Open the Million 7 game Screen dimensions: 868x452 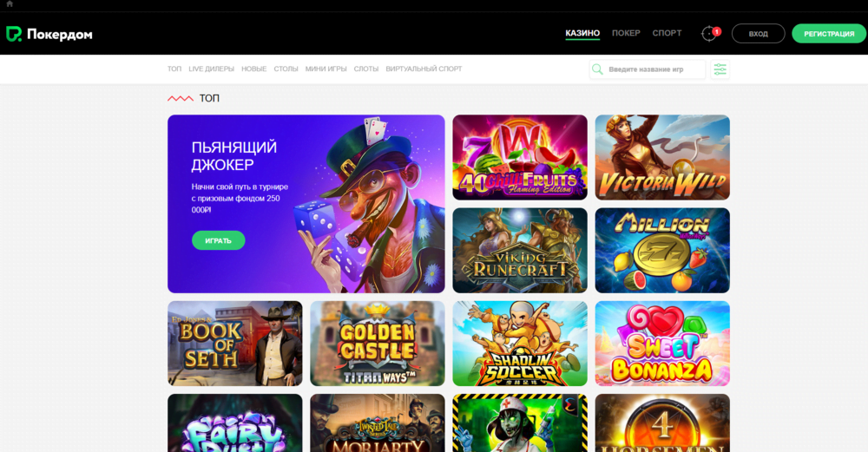pyautogui.click(x=662, y=251)
